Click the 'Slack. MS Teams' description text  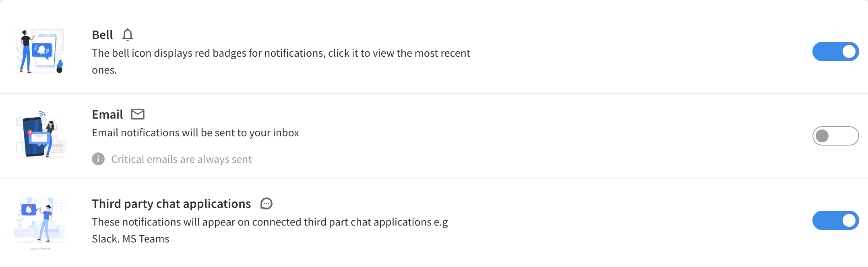(x=130, y=238)
